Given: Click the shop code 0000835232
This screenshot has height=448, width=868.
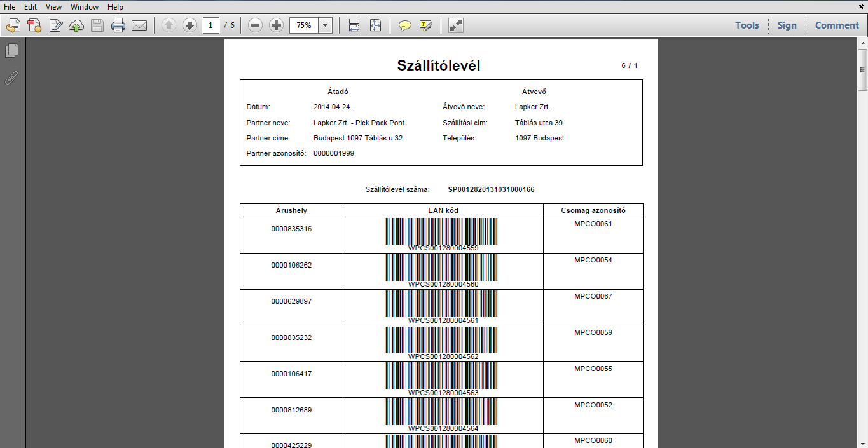Looking at the screenshot, I should (291, 337).
